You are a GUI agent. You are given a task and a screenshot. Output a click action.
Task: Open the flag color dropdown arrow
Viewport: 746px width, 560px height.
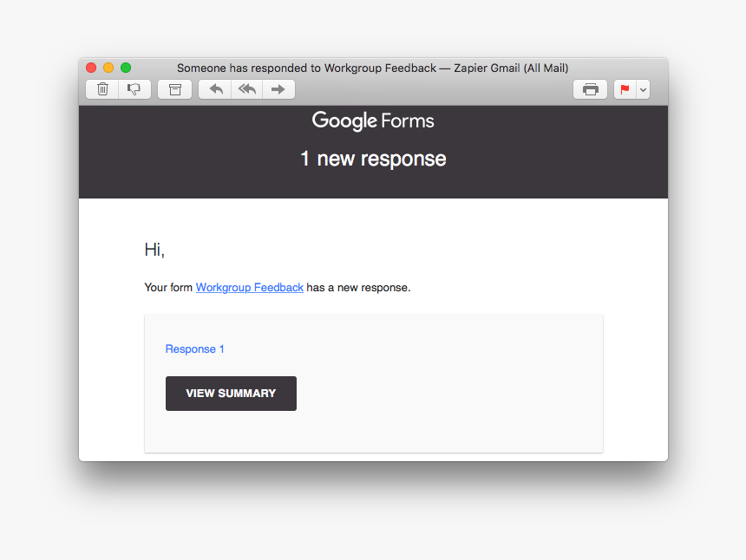click(x=643, y=89)
